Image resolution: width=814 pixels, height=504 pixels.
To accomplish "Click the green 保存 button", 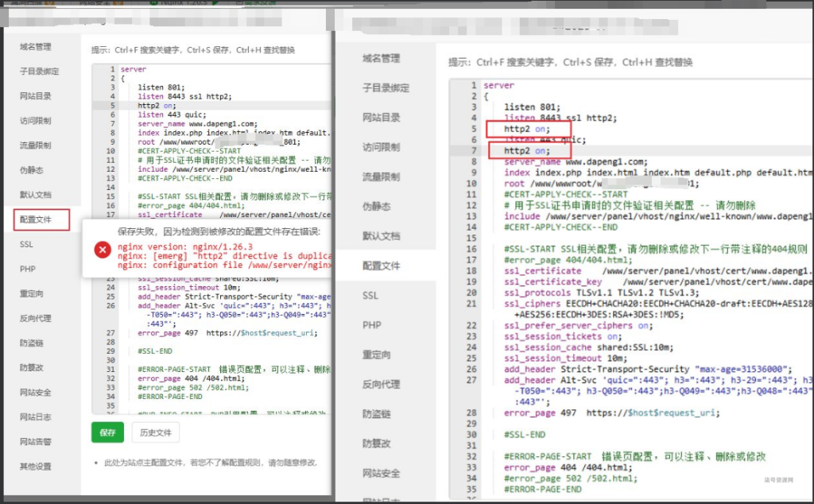I will [x=107, y=432].
